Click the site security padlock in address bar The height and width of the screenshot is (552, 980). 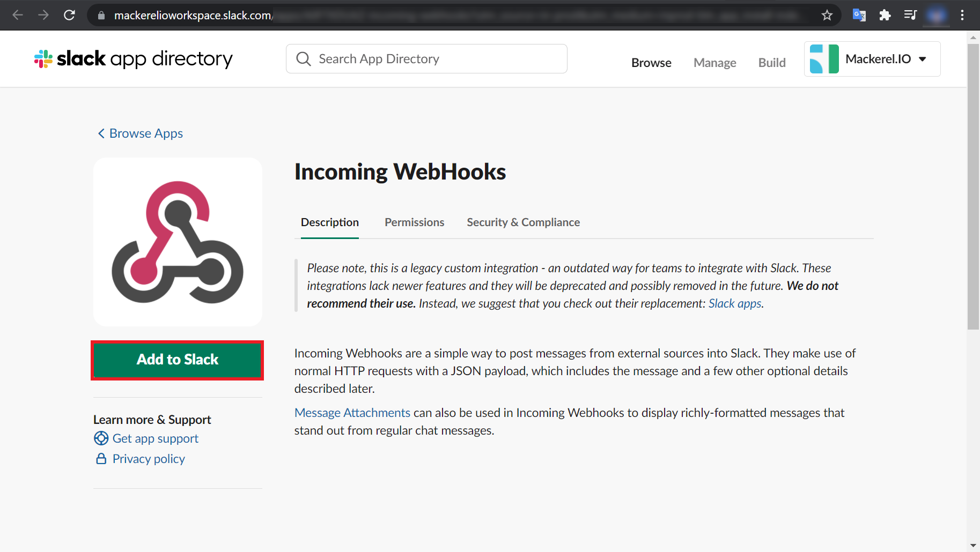(x=101, y=15)
